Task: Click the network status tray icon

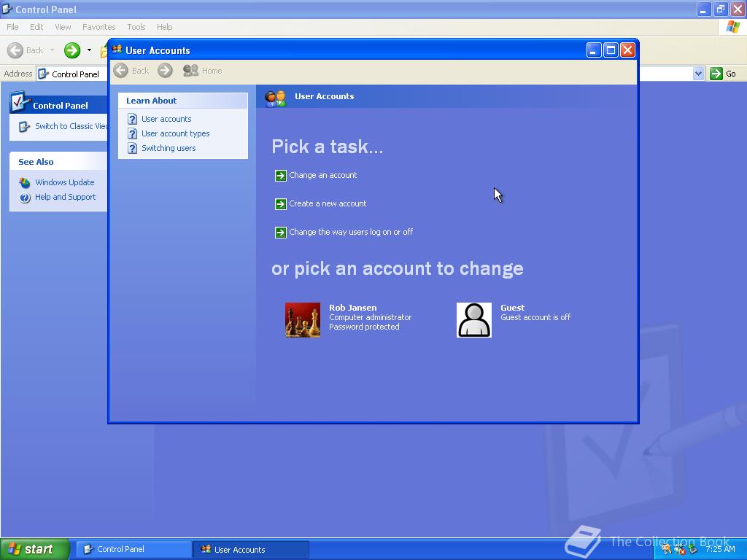Action: click(678, 550)
